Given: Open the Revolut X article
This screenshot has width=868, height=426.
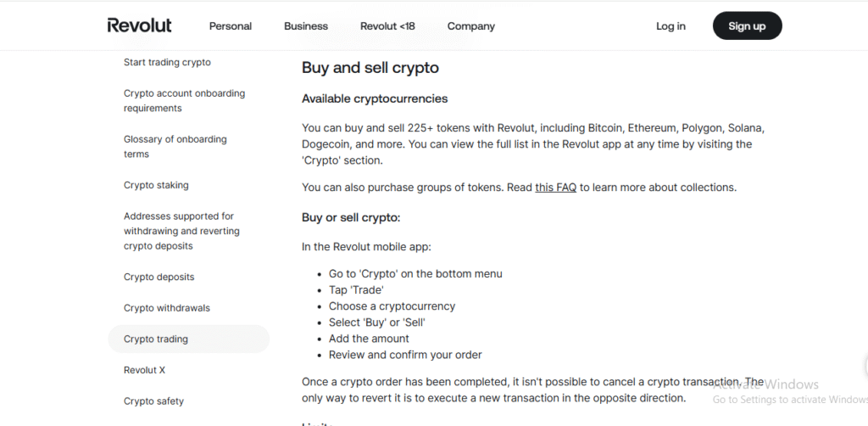Looking at the screenshot, I should [144, 370].
